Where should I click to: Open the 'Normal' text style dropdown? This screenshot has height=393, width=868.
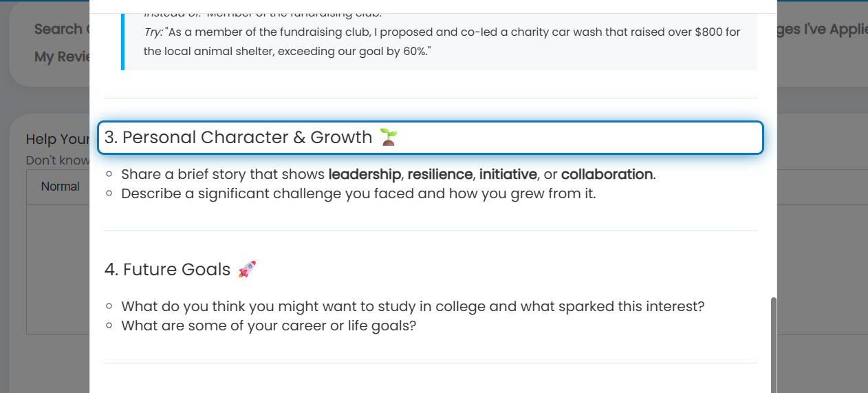pos(61,187)
